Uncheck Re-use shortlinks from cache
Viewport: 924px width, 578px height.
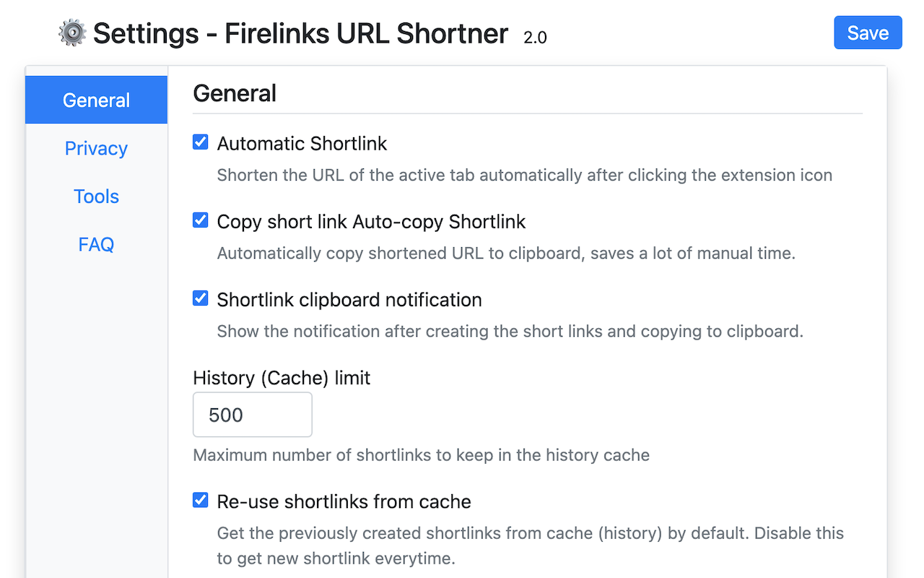[200, 499]
